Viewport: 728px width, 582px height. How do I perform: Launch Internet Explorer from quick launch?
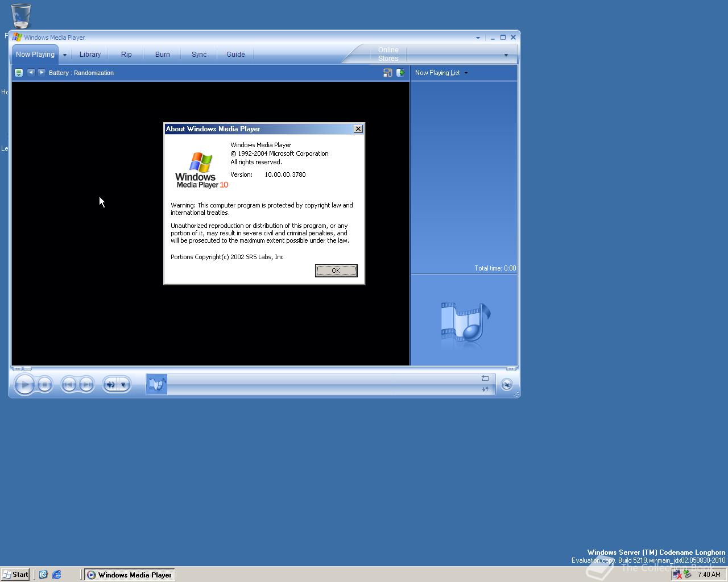point(57,575)
